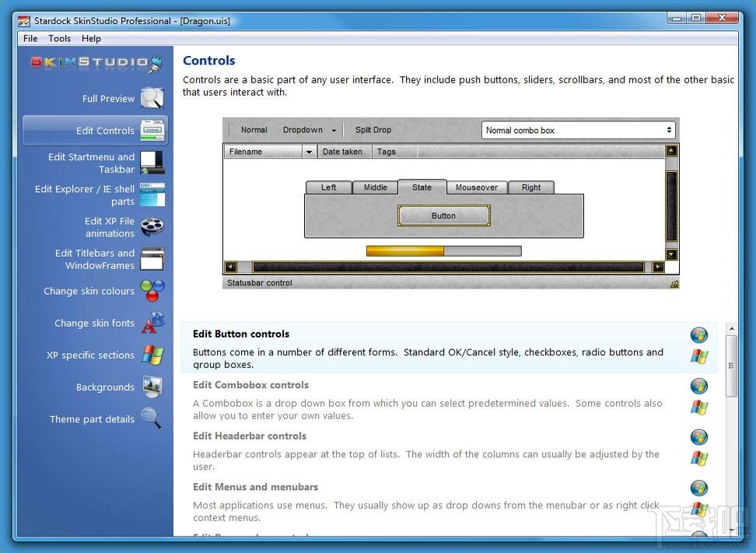
Task: Select the Mouseover tab in the preview
Action: (476, 187)
